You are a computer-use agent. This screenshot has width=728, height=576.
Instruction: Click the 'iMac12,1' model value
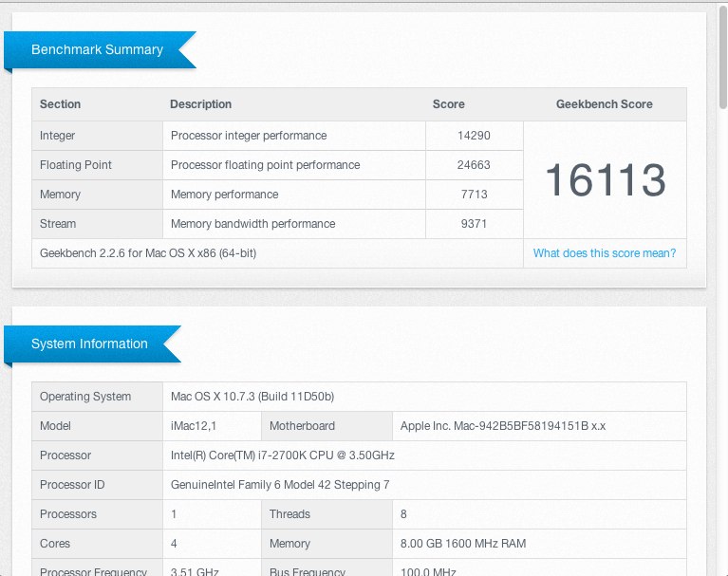coord(194,426)
